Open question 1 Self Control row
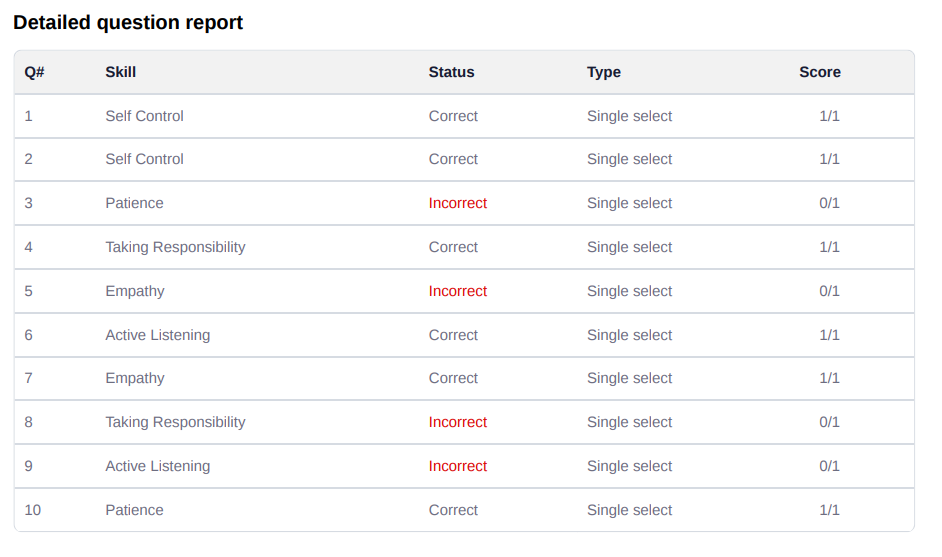This screenshot has width=942, height=557. click(x=464, y=116)
